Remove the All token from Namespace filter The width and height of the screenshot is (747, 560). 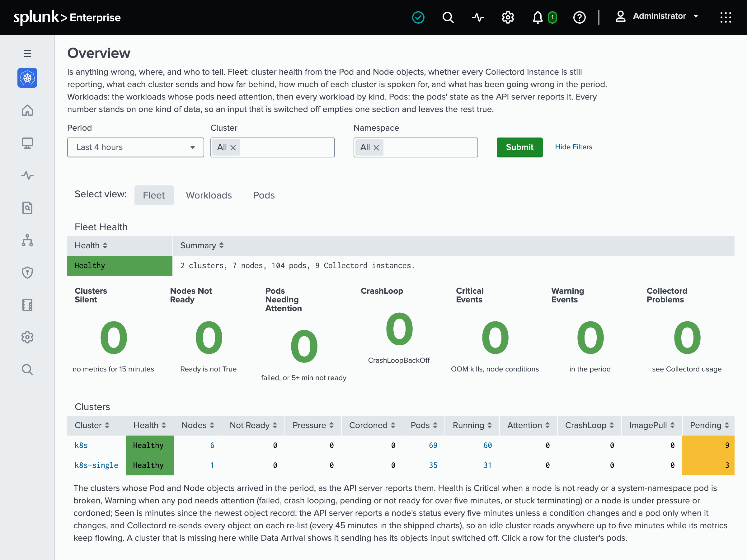[376, 147]
